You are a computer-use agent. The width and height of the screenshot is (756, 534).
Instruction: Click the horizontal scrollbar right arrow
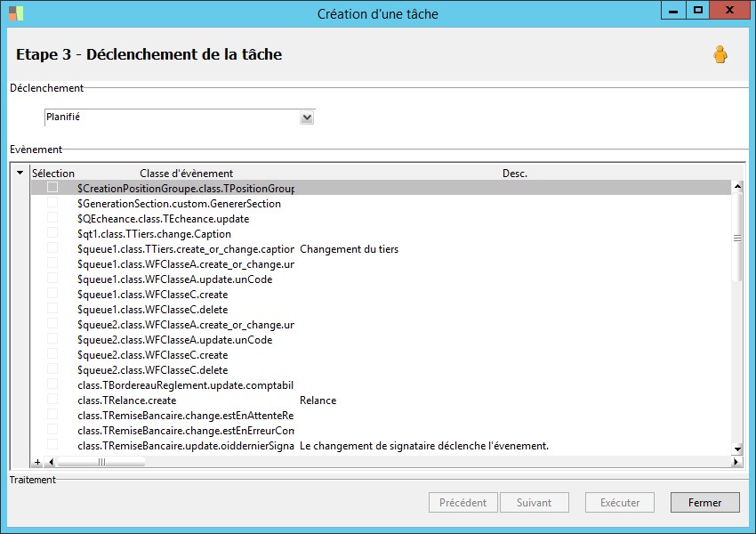tap(736, 462)
